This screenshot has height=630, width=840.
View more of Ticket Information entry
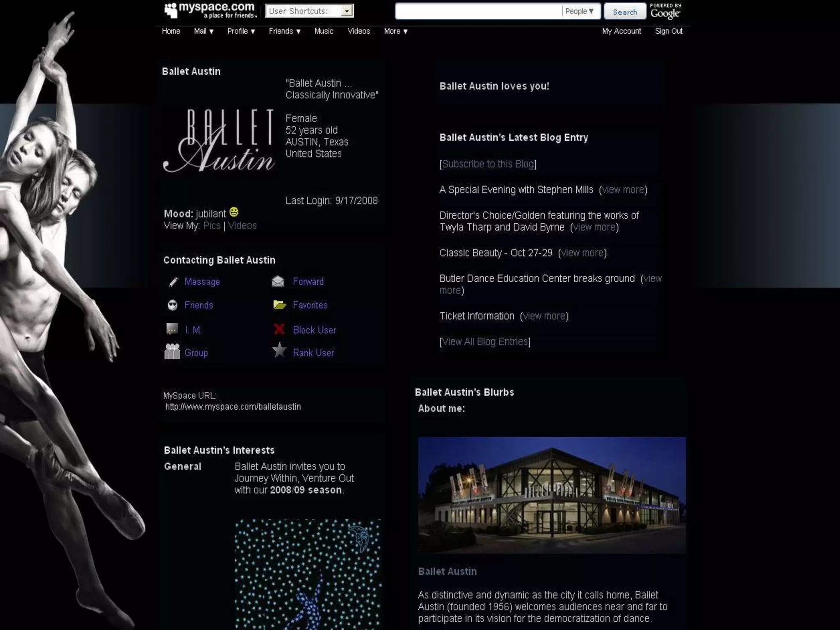(x=544, y=316)
